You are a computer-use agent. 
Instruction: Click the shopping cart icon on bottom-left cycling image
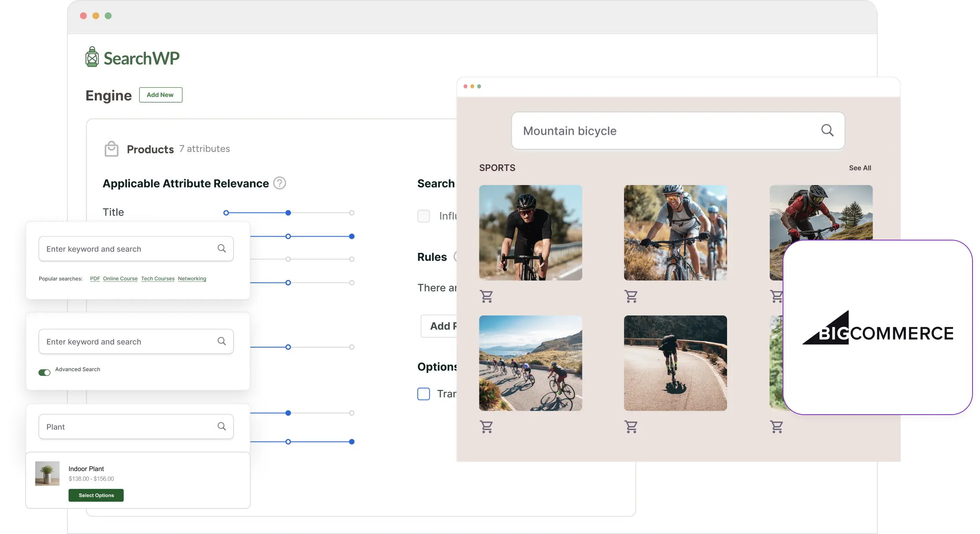click(x=486, y=426)
